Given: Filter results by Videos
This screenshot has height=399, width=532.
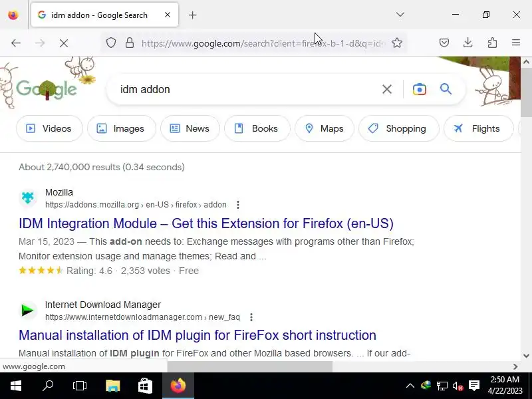Looking at the screenshot, I should click(x=49, y=128).
